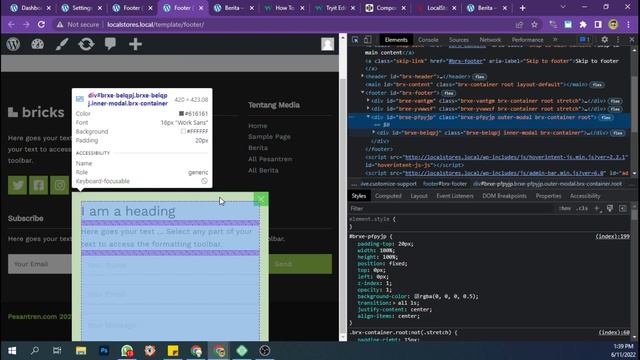This screenshot has width=640, height=360.
Task: Switch to DevTools Console tab
Action: tap(428, 40)
